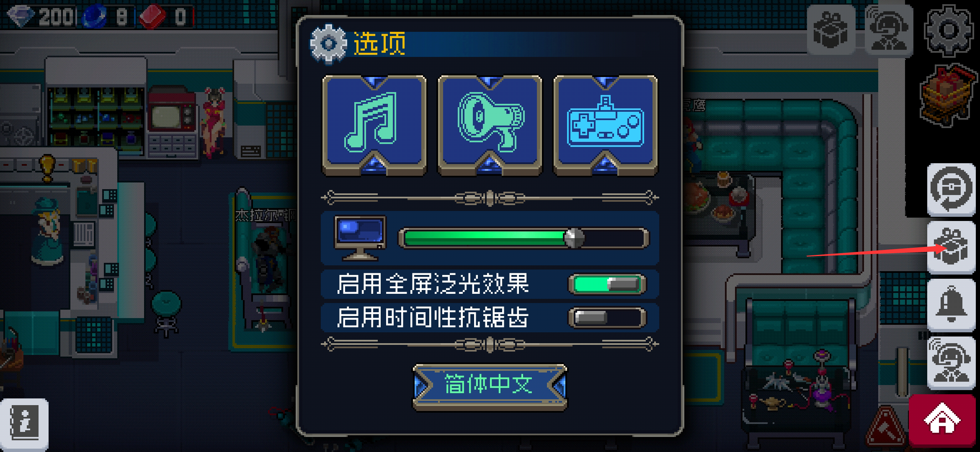980x452 pixels.
Task: Click the monitor display mode icon
Action: 360,238
